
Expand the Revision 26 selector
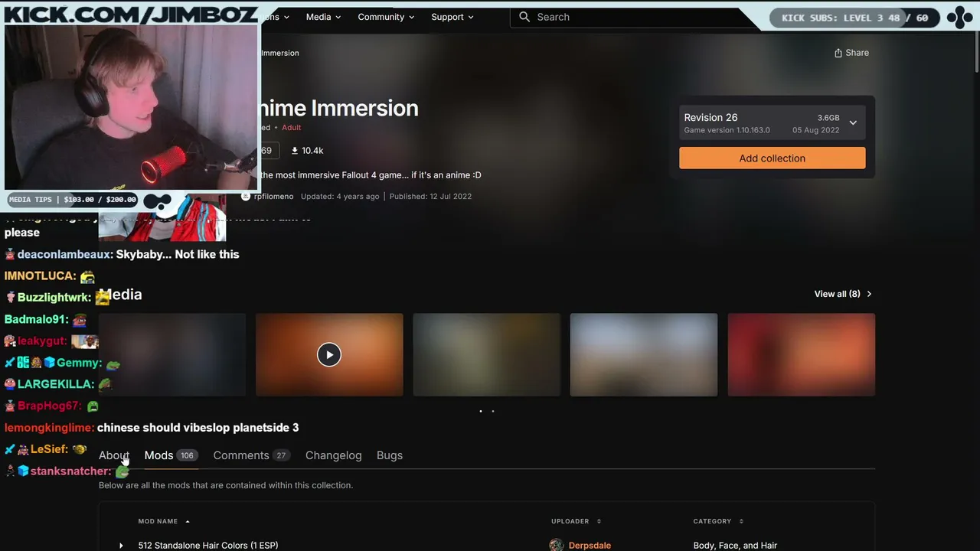[773, 123]
